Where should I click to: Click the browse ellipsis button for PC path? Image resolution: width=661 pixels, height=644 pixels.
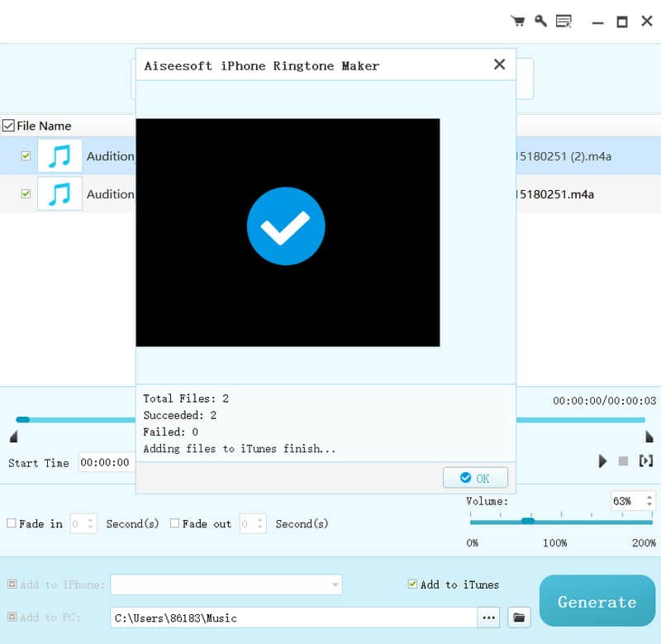(488, 618)
